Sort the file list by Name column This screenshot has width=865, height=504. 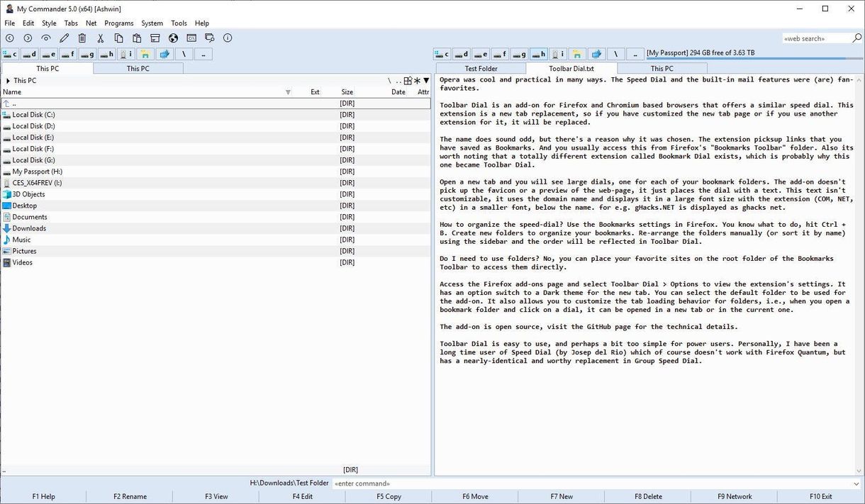(x=12, y=92)
